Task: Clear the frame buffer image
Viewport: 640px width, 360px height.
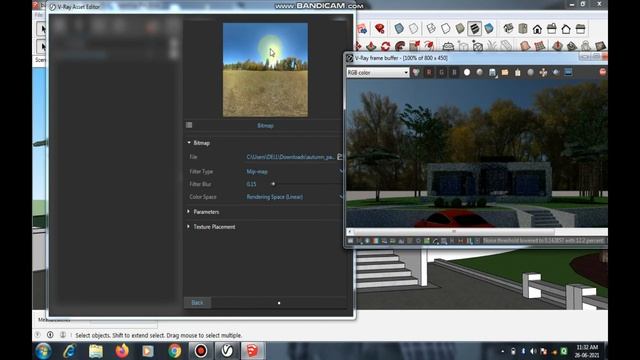Action: pos(518,72)
